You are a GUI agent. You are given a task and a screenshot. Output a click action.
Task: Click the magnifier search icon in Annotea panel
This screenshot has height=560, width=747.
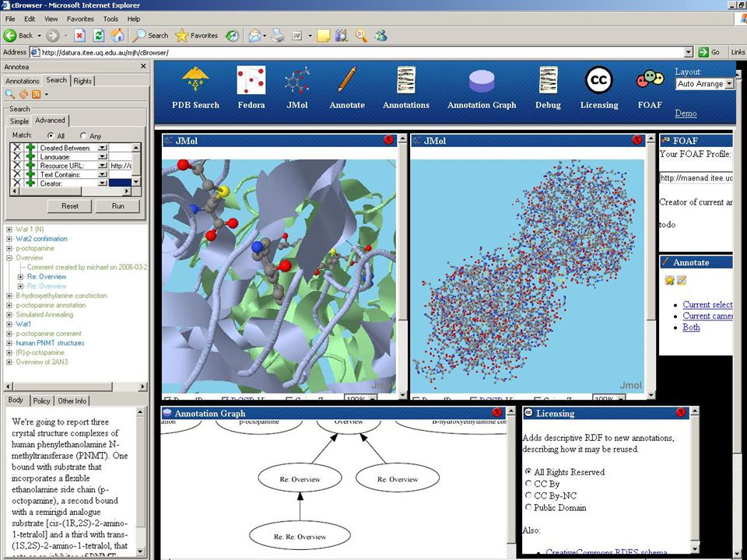[9, 94]
